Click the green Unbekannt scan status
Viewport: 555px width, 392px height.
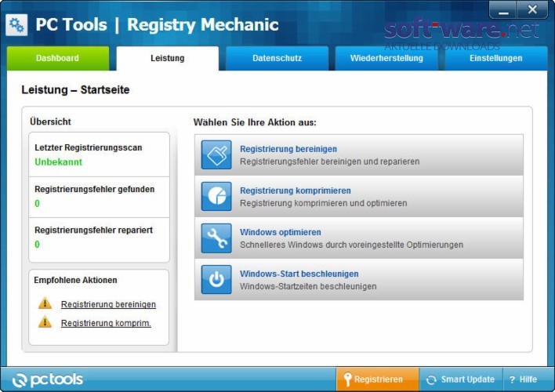click(x=59, y=162)
